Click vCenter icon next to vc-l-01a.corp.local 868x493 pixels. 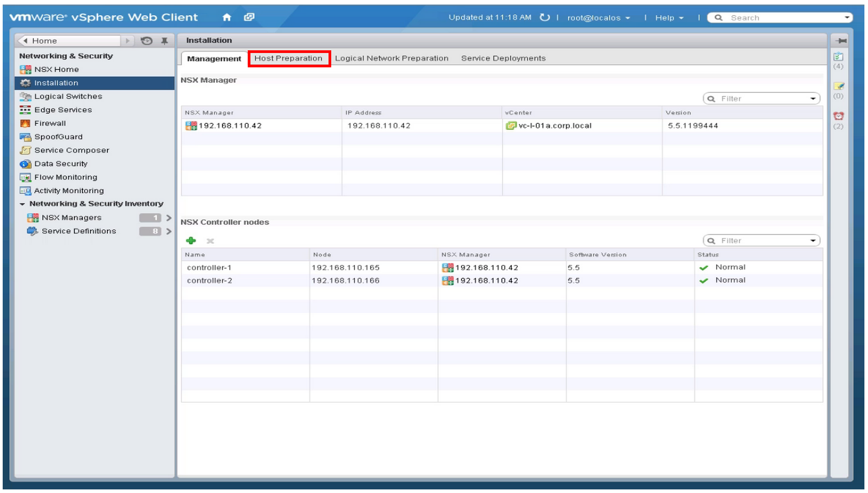click(x=511, y=126)
